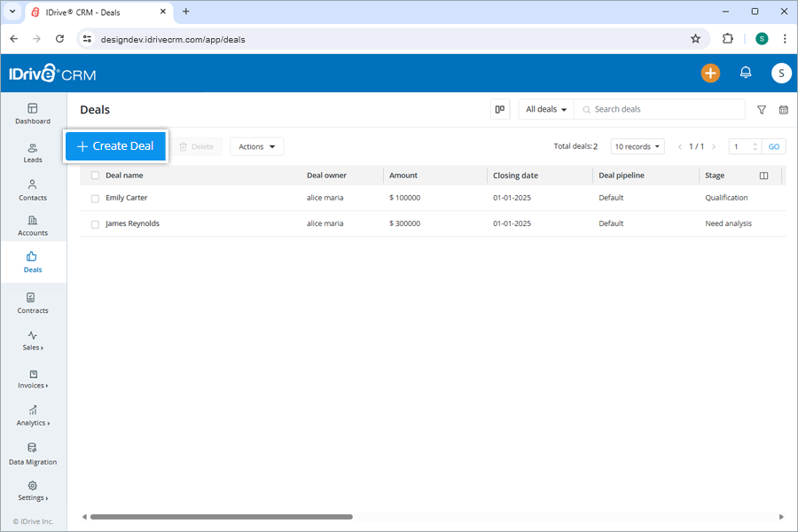This screenshot has height=532, width=798.
Task: Open the filter options for deals
Action: (761, 109)
